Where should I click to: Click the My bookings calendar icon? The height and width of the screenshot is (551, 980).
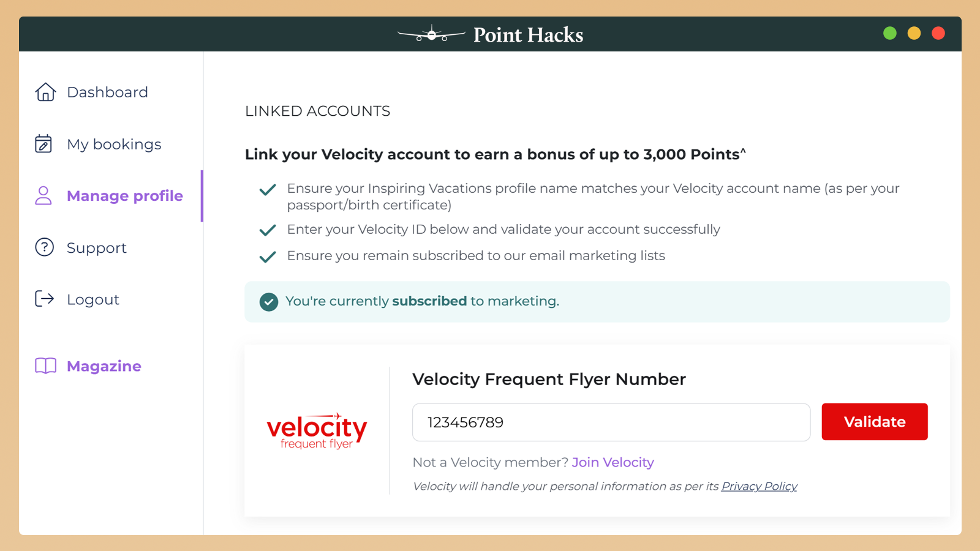click(43, 143)
